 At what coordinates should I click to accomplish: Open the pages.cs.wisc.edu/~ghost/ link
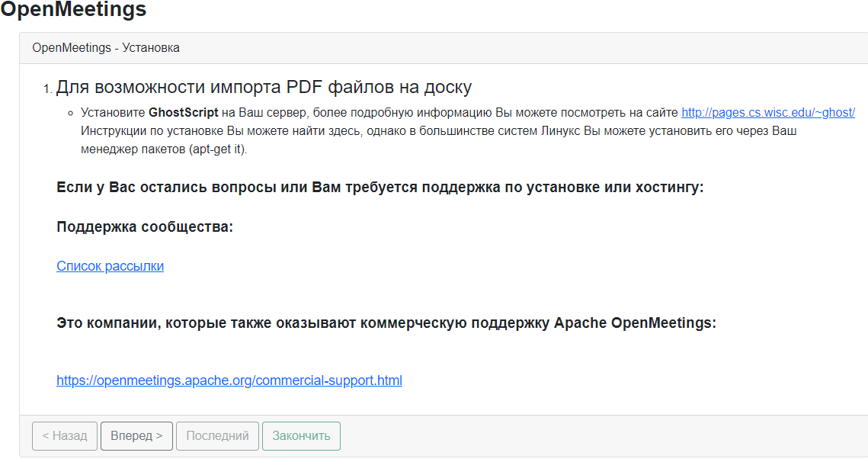pyautogui.click(x=768, y=112)
